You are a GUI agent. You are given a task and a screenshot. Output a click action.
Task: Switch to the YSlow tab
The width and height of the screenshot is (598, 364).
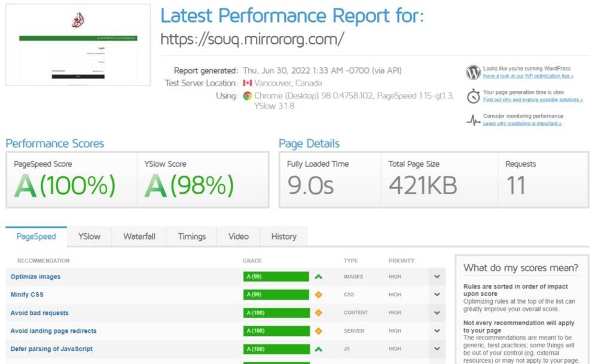pos(89,237)
